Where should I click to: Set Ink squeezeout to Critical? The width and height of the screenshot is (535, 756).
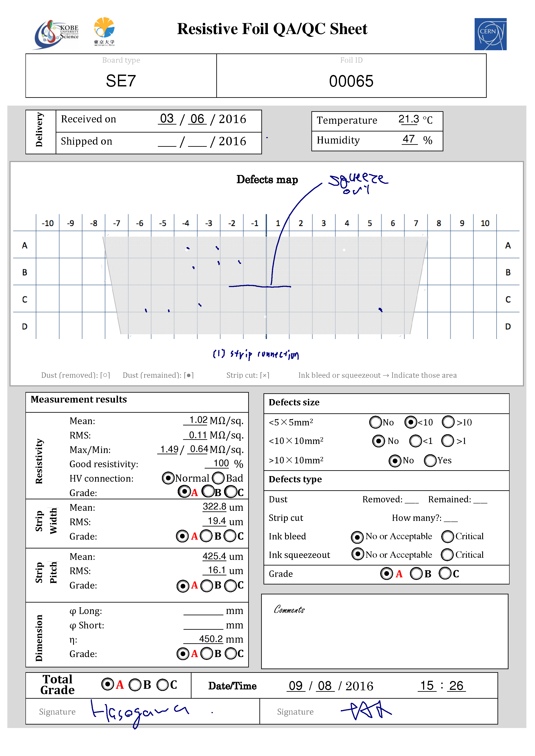(x=447, y=555)
